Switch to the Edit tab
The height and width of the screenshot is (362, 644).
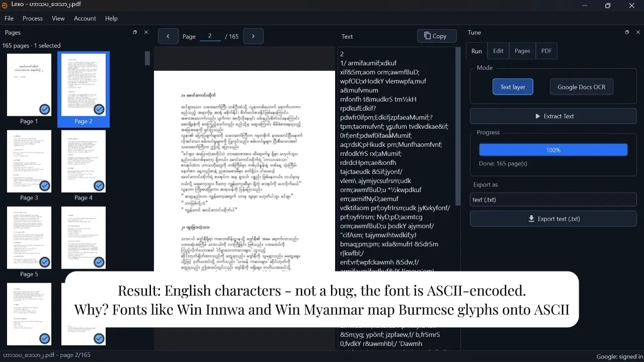point(498,51)
